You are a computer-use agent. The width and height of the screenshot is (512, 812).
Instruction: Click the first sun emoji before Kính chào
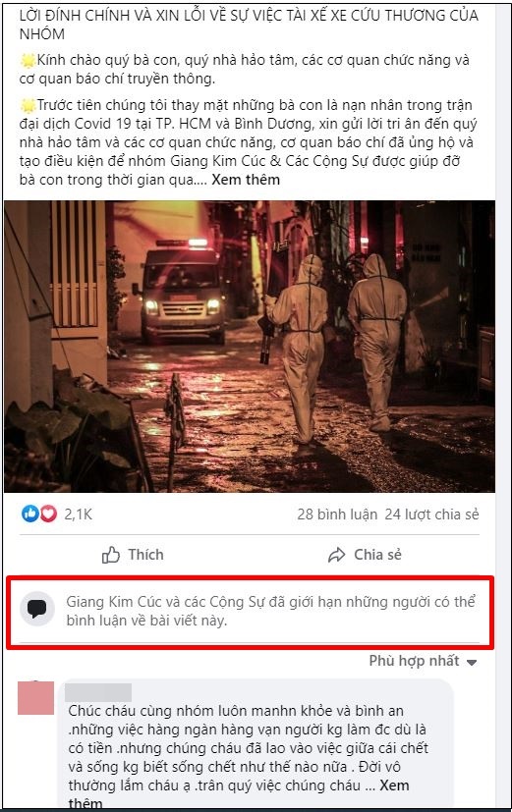pos(28,61)
